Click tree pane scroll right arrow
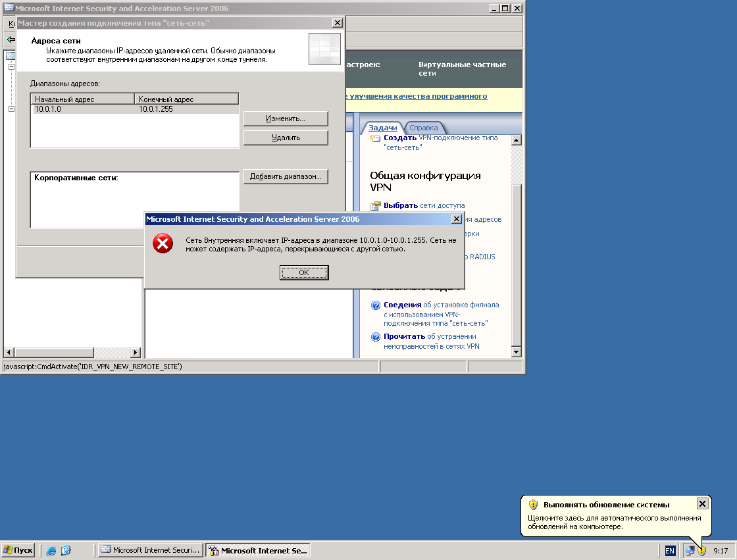Viewport: 737px width, 560px height. [136, 352]
